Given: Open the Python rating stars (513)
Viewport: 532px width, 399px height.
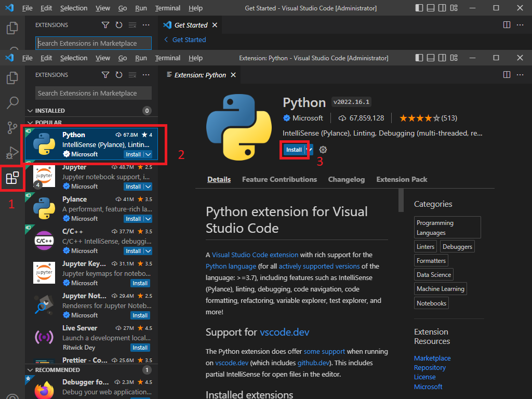Looking at the screenshot, I should [428, 118].
